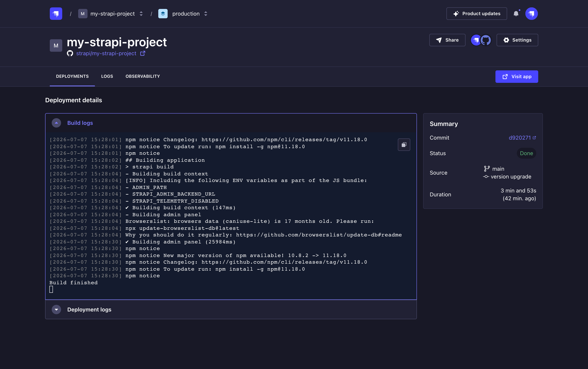Click the Done status badge
Image resolution: width=588 pixels, height=369 pixels.
(527, 153)
